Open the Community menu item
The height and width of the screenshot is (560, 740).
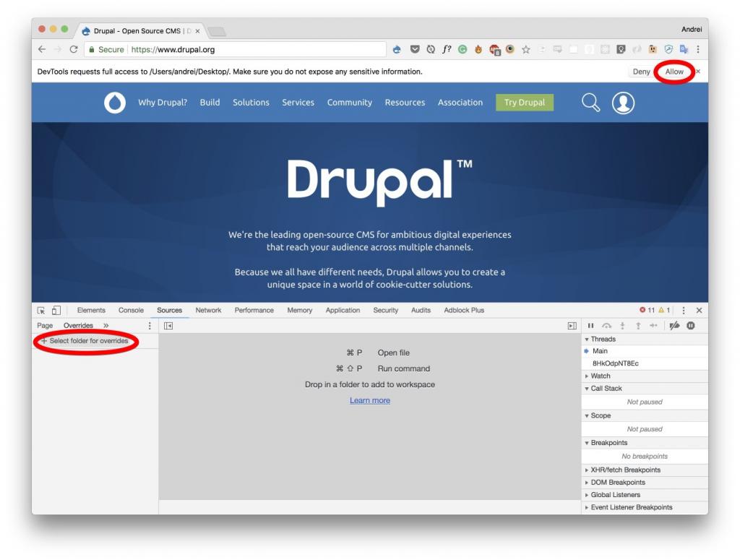pyautogui.click(x=350, y=103)
